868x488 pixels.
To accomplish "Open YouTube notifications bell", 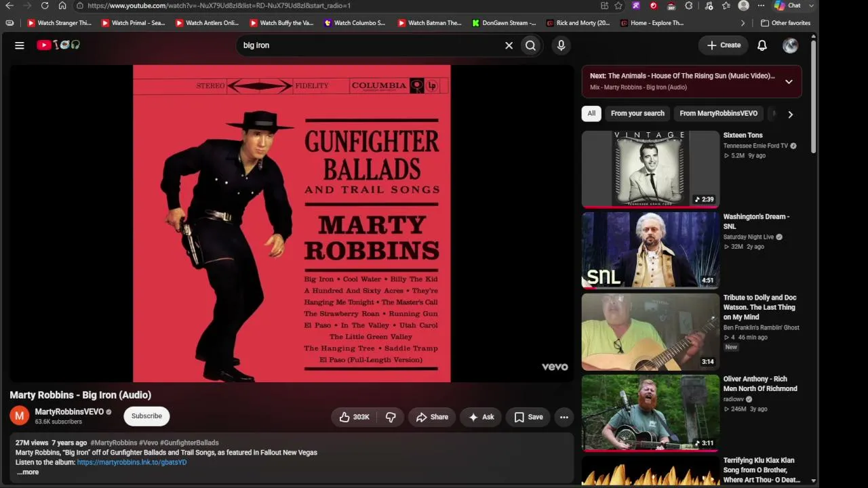I will (x=762, y=45).
